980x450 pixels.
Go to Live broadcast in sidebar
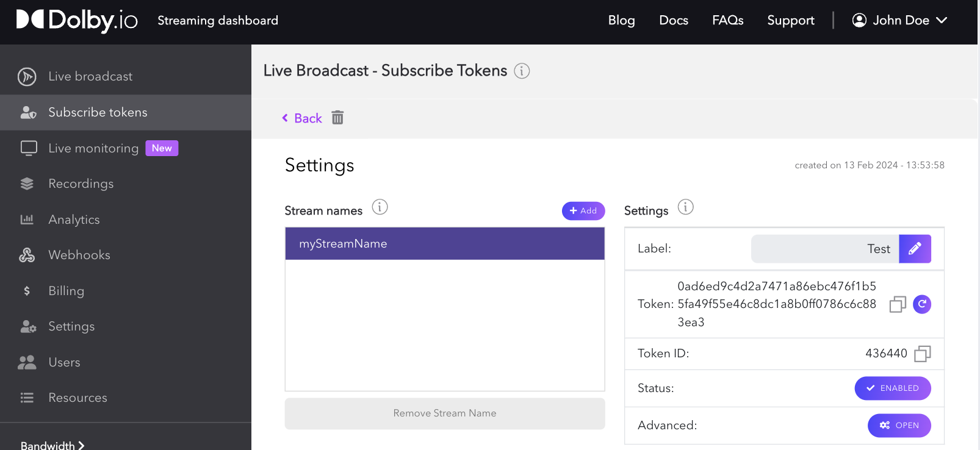pos(90,77)
